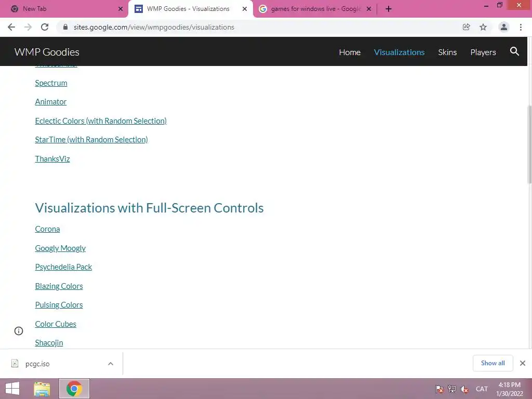The height and width of the screenshot is (399, 532).
Task: Open the Chrome profile avatar menu
Action: pos(504,27)
